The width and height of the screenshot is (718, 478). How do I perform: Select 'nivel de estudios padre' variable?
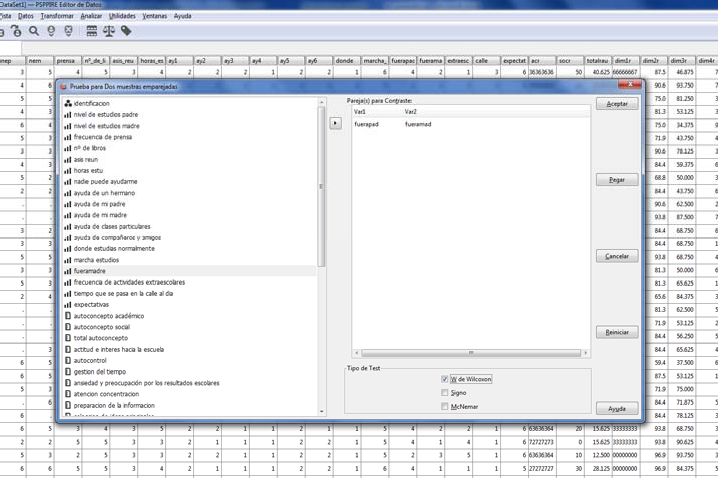pyautogui.click(x=105, y=115)
